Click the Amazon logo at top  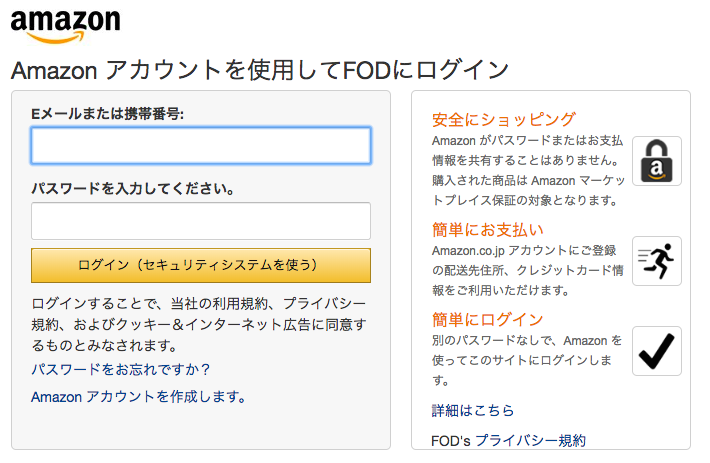tap(66, 26)
